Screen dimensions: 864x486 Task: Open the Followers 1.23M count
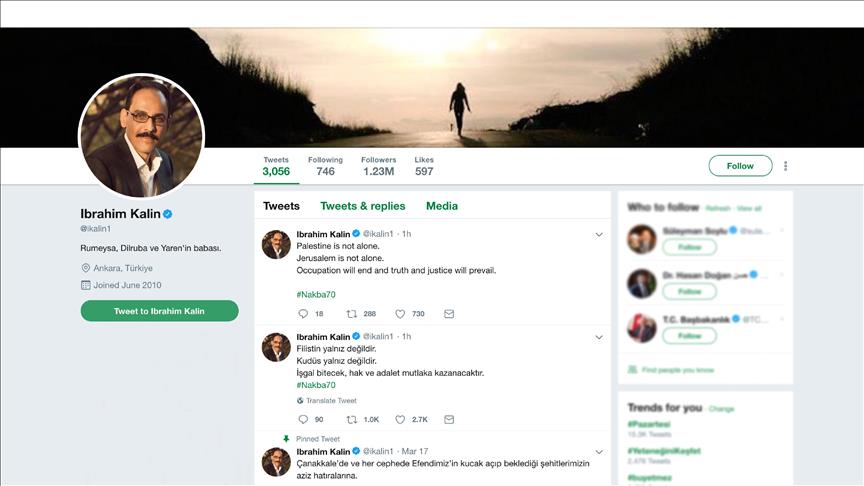tap(378, 166)
